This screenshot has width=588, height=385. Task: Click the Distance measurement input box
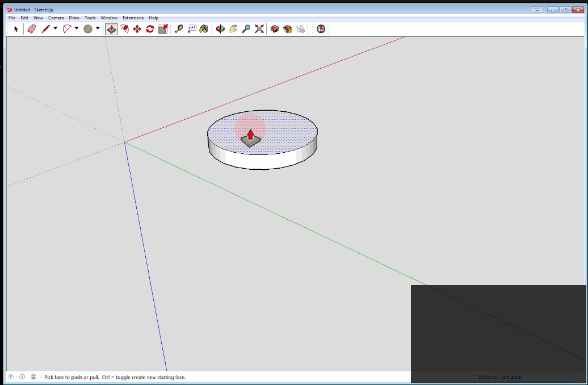click(x=536, y=377)
